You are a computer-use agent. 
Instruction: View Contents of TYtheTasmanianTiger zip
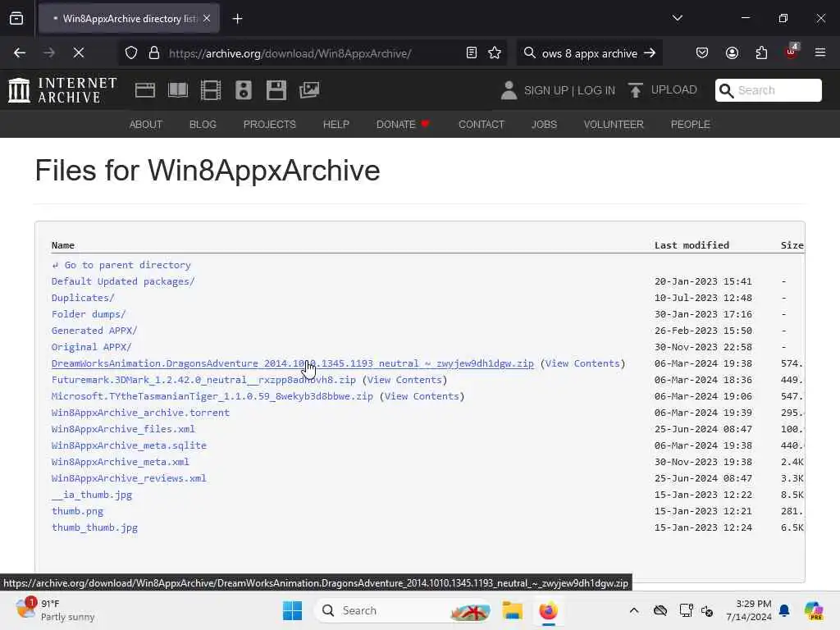click(x=422, y=396)
